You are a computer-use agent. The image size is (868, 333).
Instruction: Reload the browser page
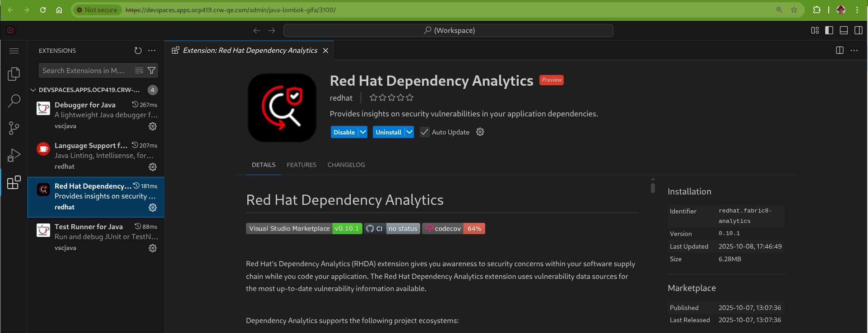click(43, 10)
